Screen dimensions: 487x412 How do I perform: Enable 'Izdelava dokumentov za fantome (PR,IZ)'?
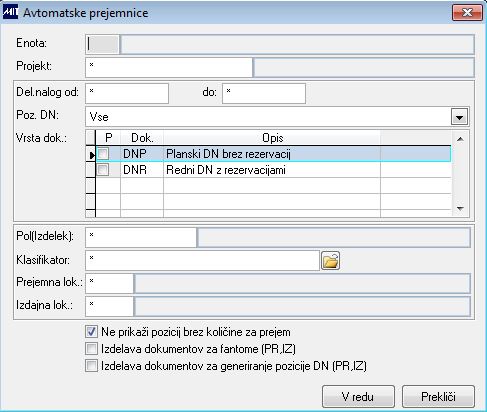pos(91,349)
